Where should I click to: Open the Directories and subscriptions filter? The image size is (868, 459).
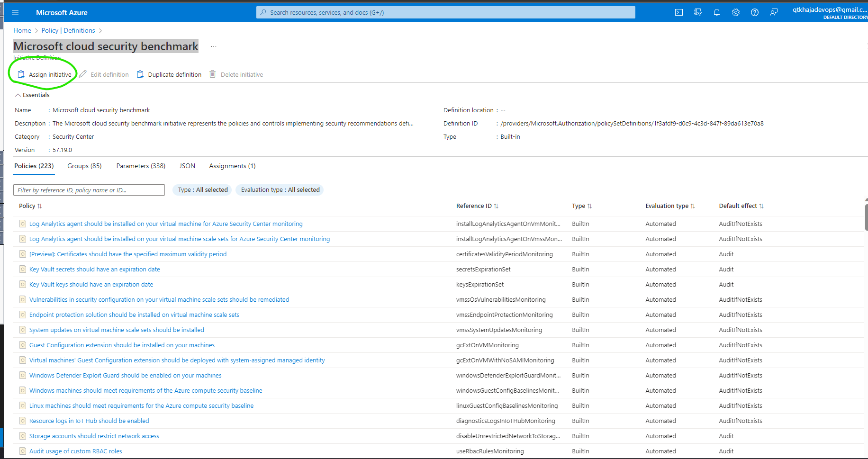697,12
